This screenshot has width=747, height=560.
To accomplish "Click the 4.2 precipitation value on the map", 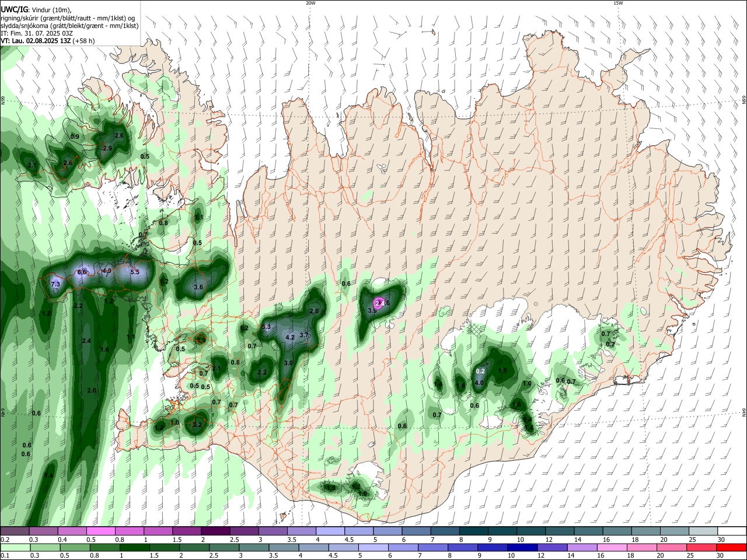I will point(289,337).
